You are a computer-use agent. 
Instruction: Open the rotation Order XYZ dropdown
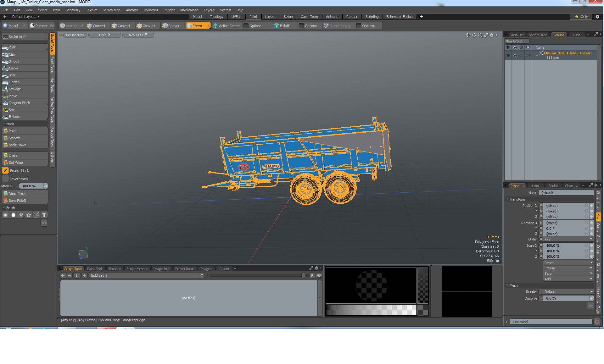pos(568,239)
